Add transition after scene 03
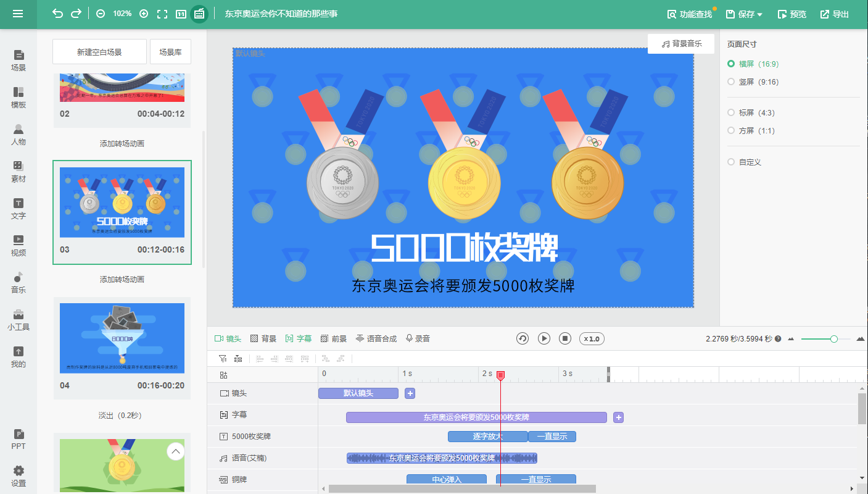The width and height of the screenshot is (868, 494). click(x=122, y=279)
